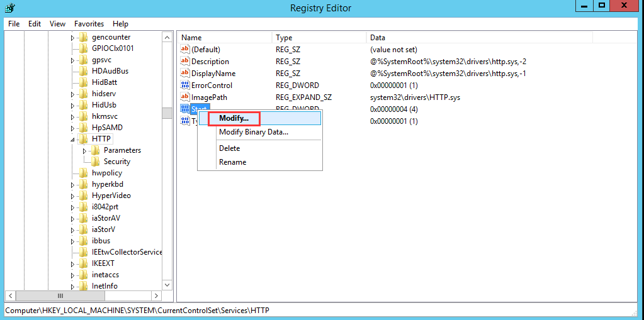Click the tree horizontal scrollbar thumb
644x320 pixels.
coord(60,295)
